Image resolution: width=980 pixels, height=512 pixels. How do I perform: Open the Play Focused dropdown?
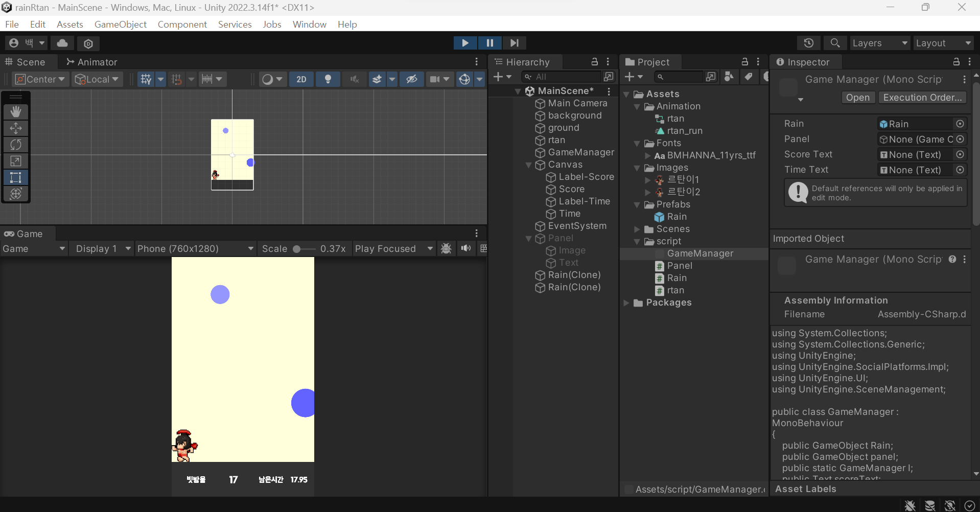pyautogui.click(x=393, y=248)
